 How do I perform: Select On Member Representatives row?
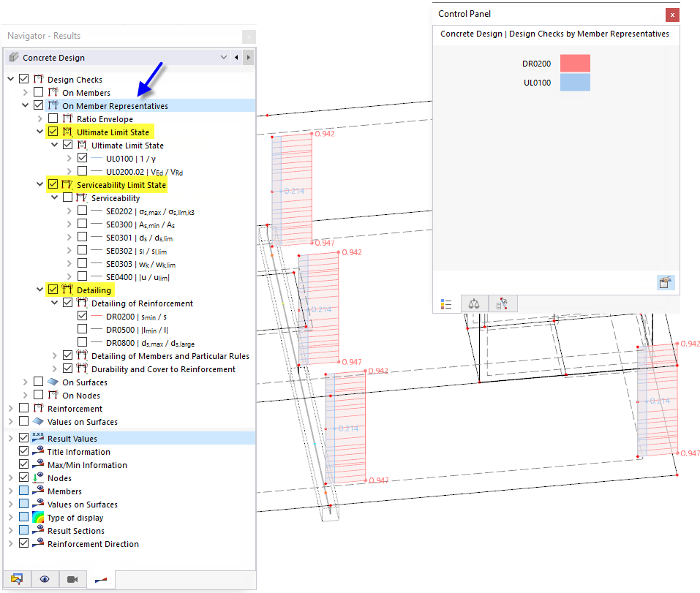115,106
